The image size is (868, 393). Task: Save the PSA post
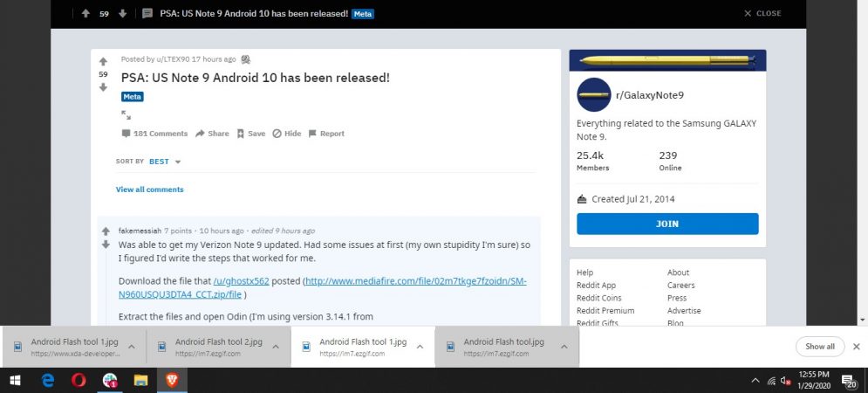(251, 134)
